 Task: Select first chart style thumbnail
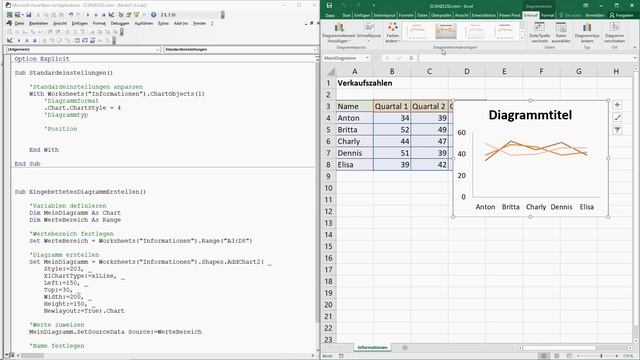pos(416,31)
